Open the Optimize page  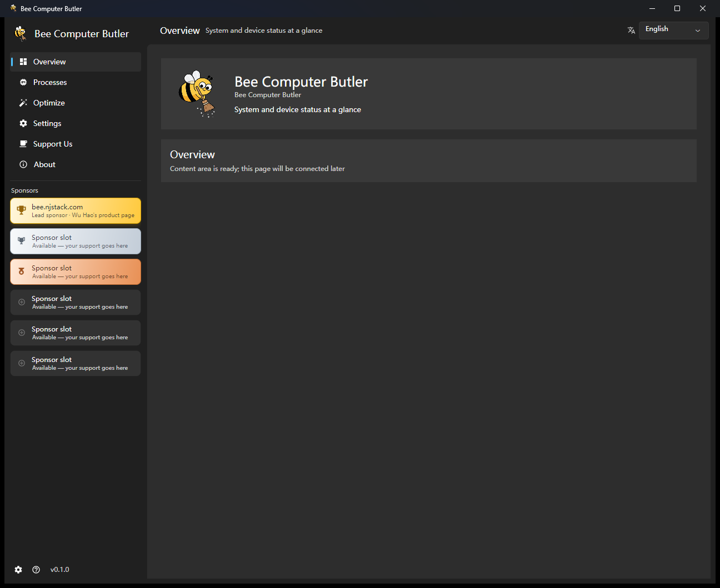[x=76, y=103]
